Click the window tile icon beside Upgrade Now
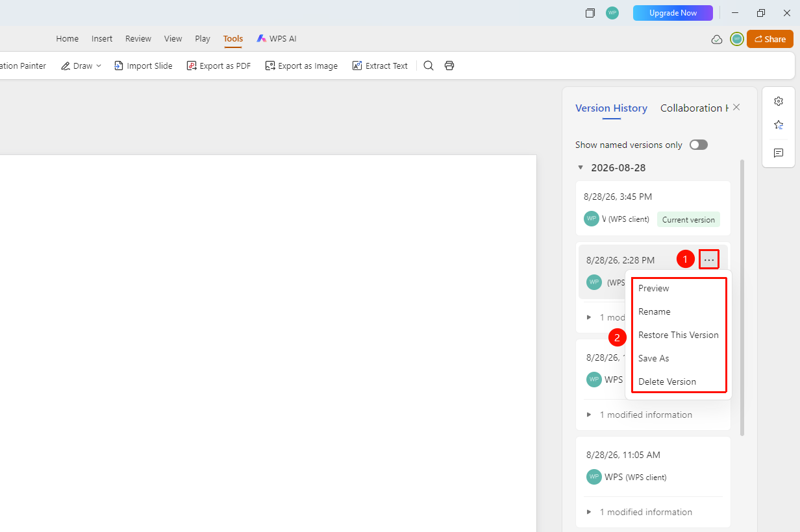800x532 pixels. click(590, 13)
